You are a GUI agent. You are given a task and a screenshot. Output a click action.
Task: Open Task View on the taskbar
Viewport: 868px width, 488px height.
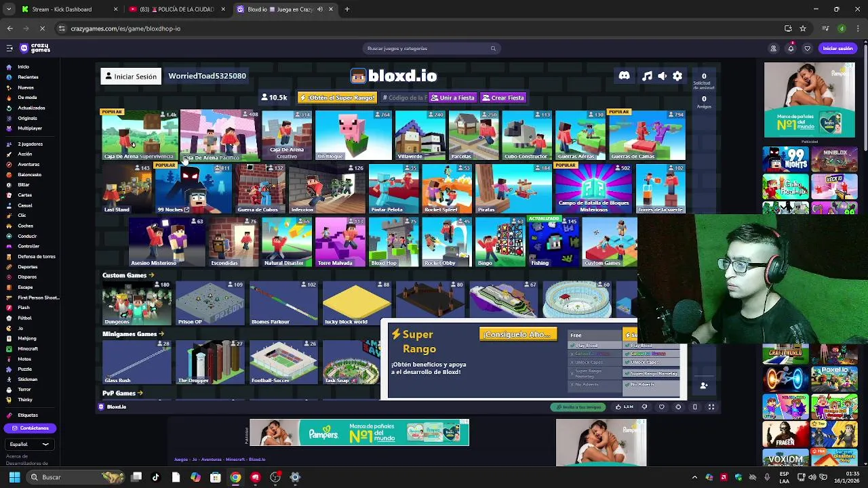click(x=136, y=477)
